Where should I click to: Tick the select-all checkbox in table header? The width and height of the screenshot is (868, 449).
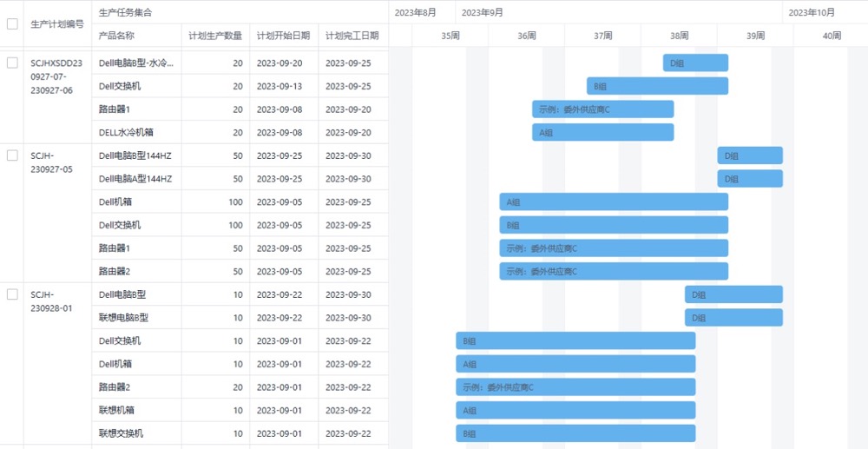point(12,24)
